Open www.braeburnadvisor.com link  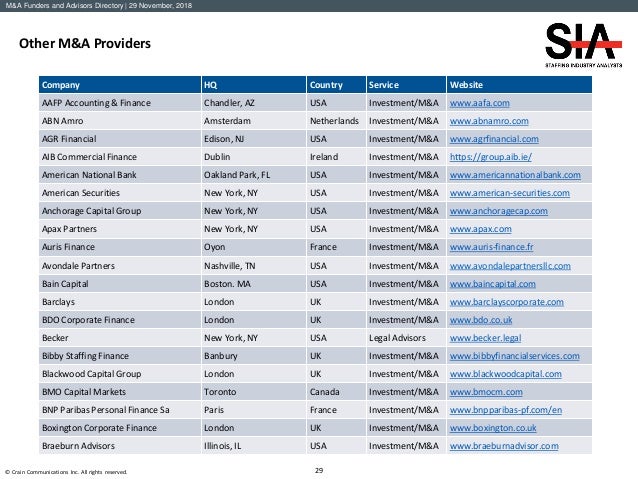tap(504, 446)
